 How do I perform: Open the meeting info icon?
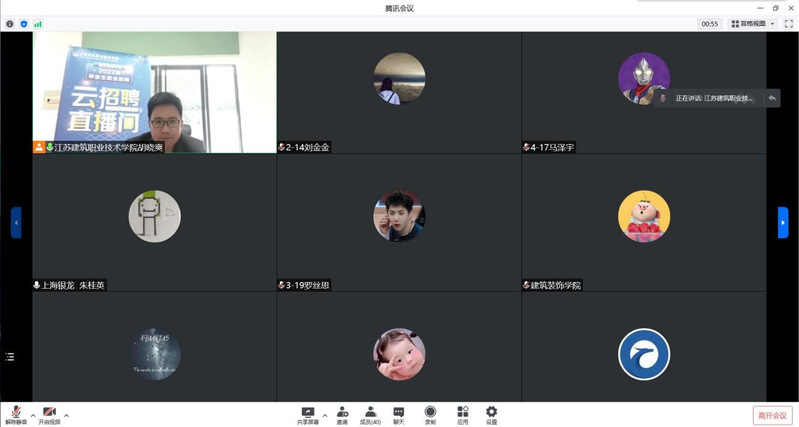[10, 23]
